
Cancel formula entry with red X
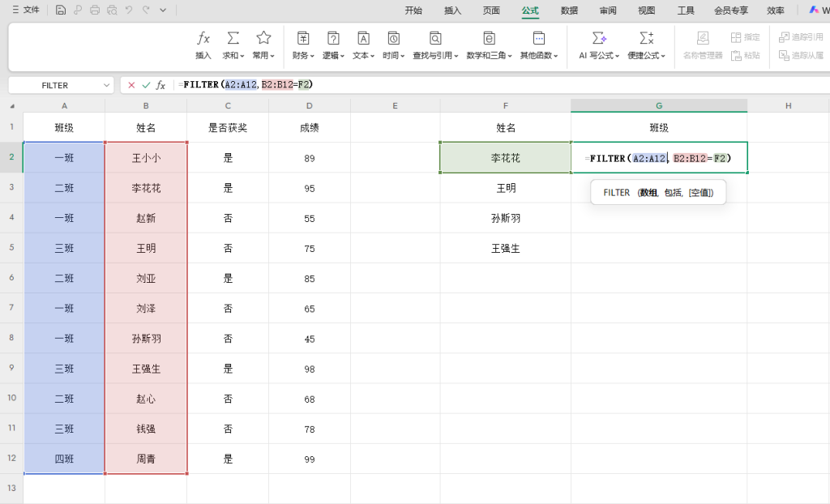pos(131,85)
